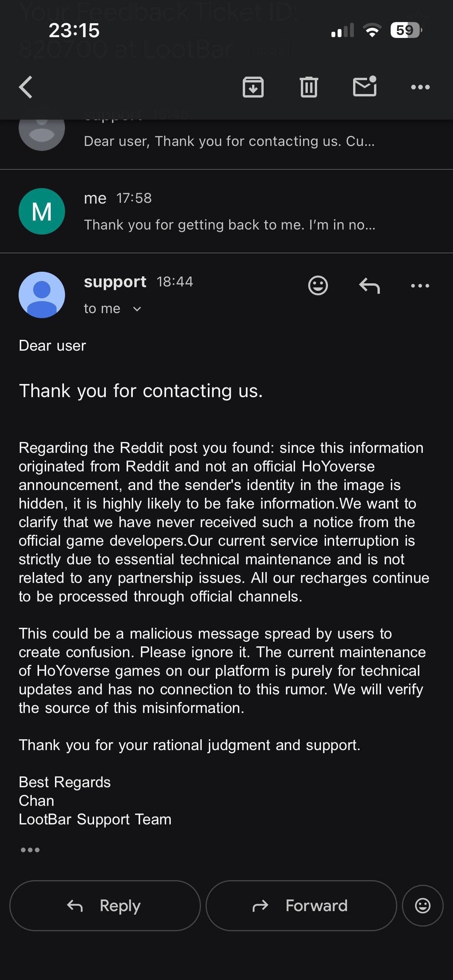Tap reply arrow next to support message

369,286
